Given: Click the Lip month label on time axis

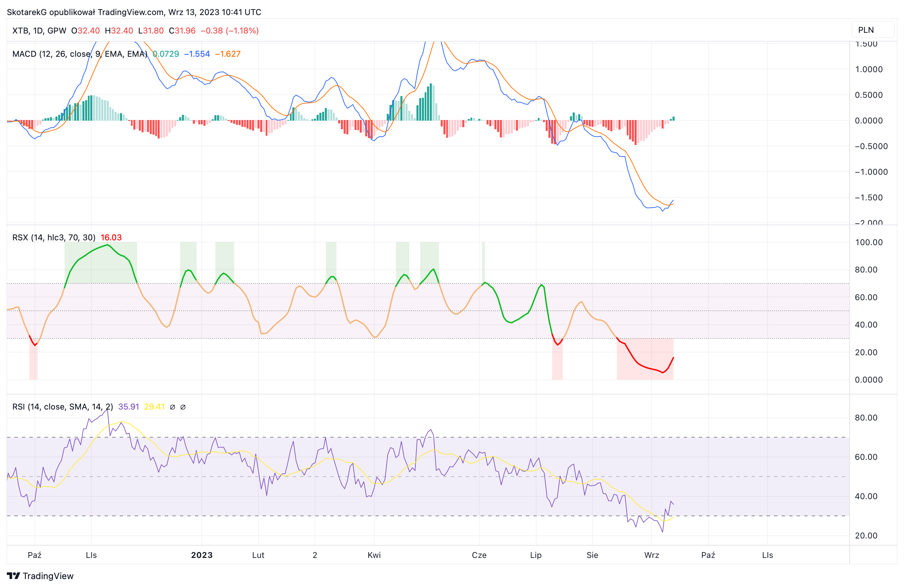Looking at the screenshot, I should (x=536, y=555).
